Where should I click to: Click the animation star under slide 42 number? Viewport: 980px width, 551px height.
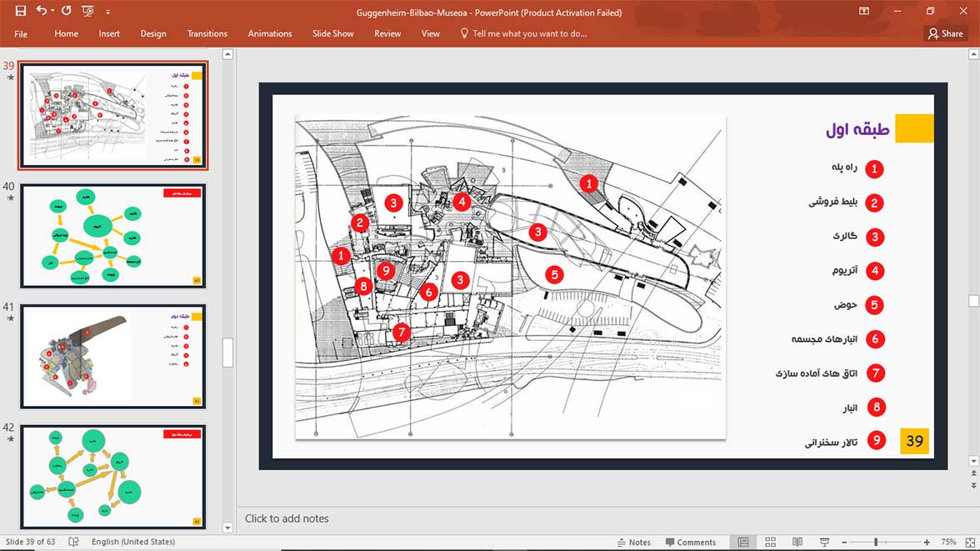click(x=11, y=439)
